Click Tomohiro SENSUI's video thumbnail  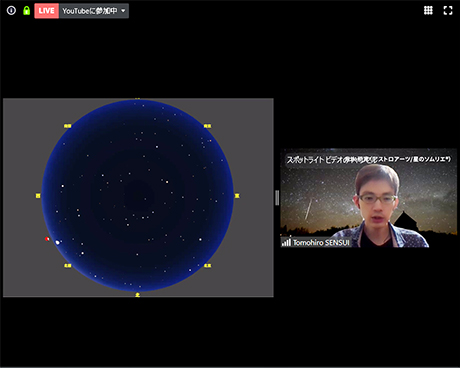(368, 198)
